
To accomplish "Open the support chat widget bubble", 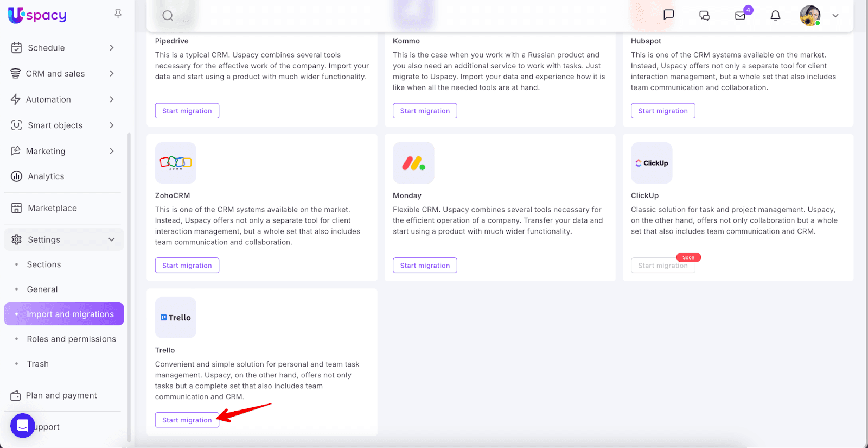I will (x=23, y=426).
